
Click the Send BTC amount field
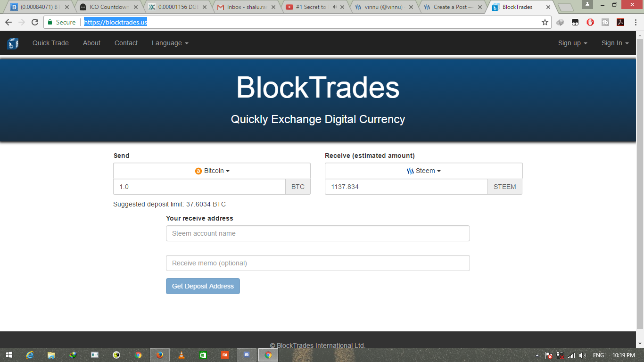(x=199, y=187)
